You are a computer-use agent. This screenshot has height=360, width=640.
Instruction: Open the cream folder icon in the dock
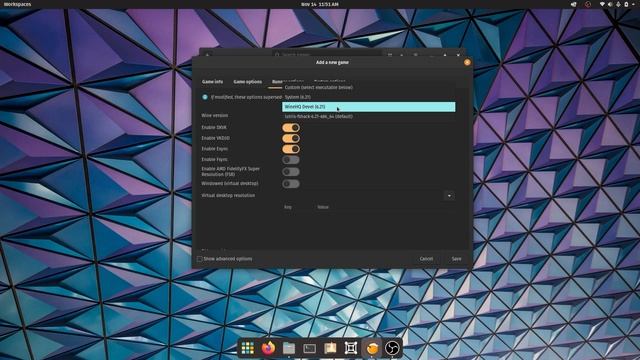pos(330,348)
